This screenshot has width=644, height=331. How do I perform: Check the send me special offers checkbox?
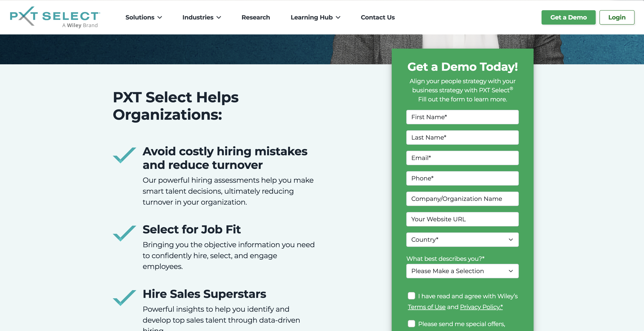pos(411,323)
